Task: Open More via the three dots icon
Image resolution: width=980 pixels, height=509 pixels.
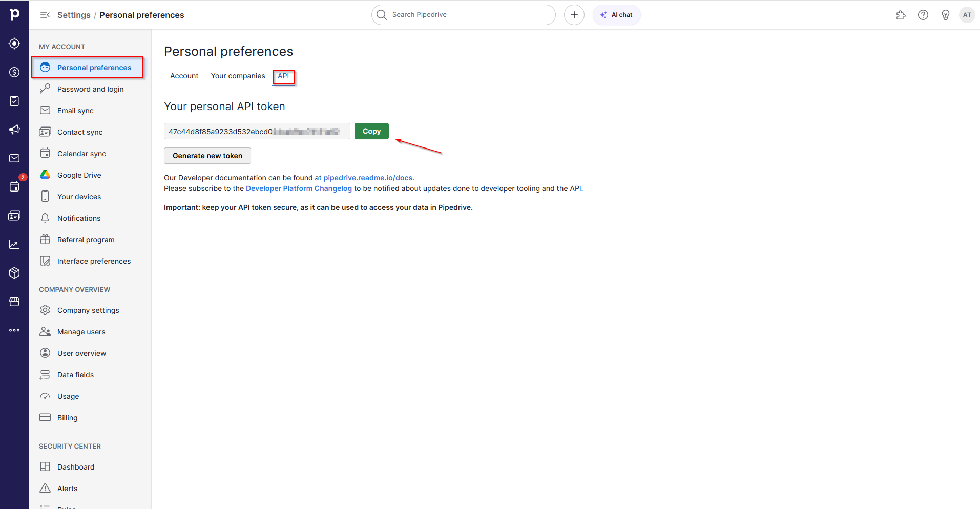Action: 14,330
